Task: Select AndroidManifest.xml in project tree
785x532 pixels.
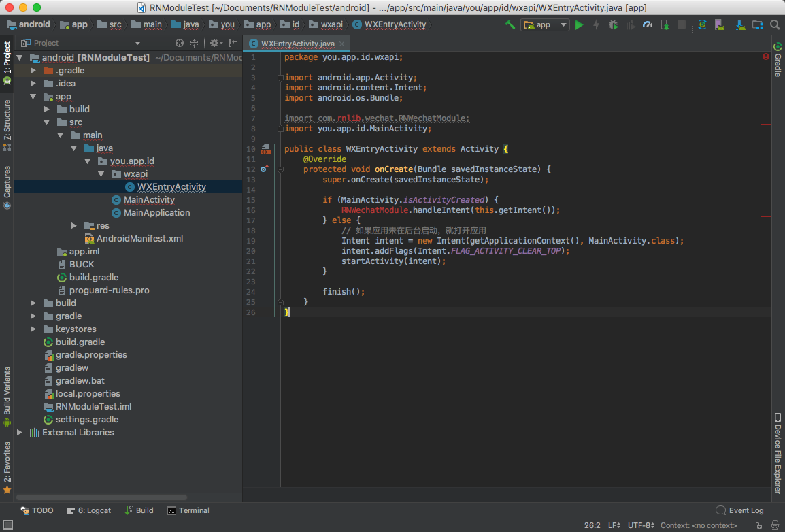Action: tap(139, 238)
